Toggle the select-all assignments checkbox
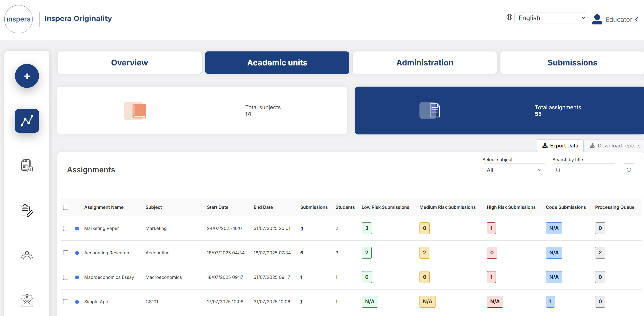The height and width of the screenshot is (316, 644). [66, 207]
